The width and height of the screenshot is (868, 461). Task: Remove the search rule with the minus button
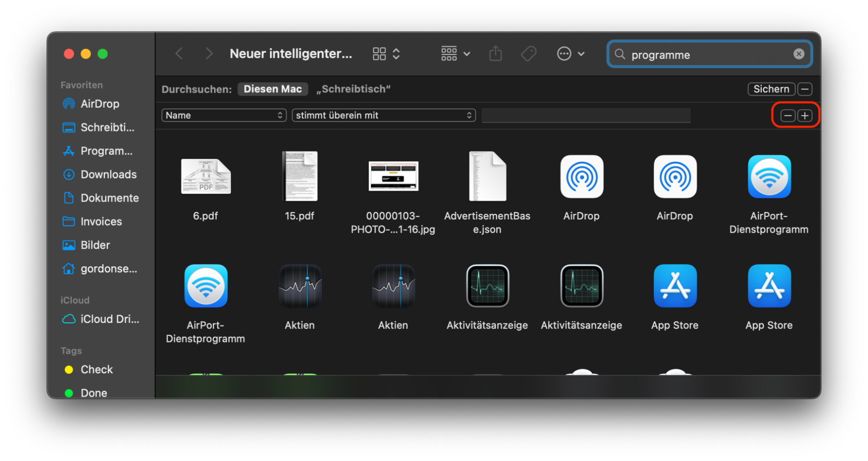point(787,115)
